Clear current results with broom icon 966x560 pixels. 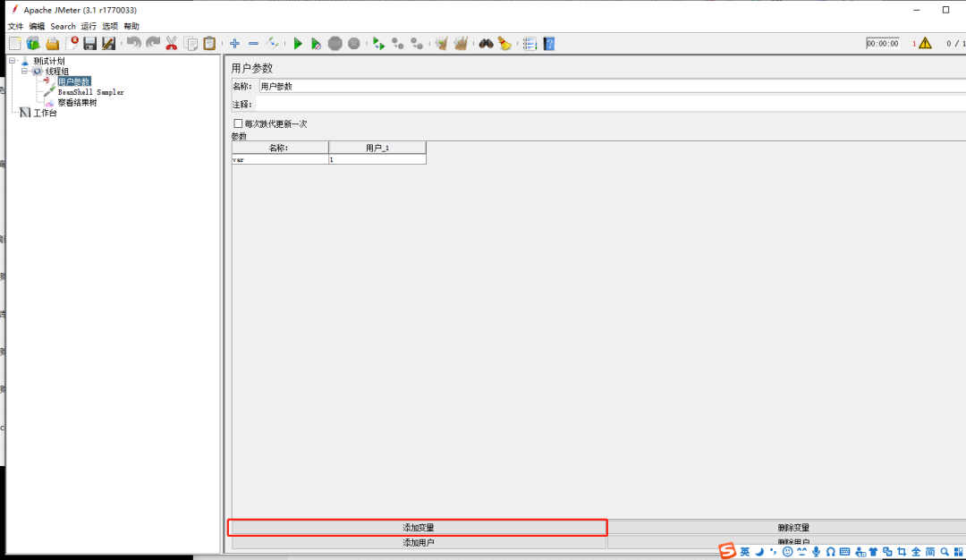(x=441, y=43)
